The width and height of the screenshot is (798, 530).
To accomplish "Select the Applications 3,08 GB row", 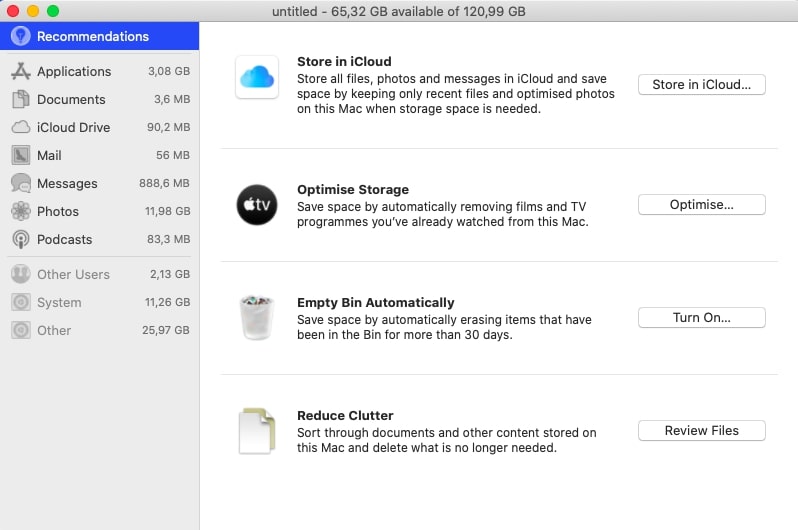I will 100,71.
